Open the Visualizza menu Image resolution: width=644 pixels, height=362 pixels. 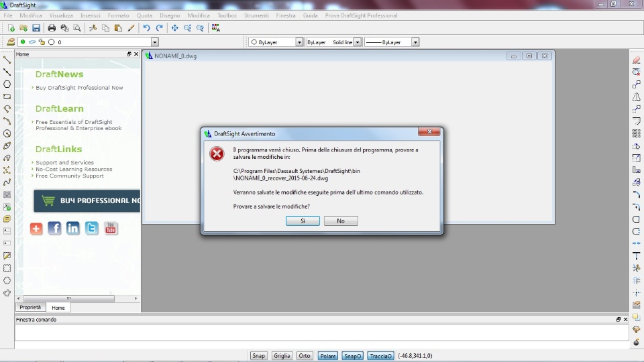click(61, 15)
